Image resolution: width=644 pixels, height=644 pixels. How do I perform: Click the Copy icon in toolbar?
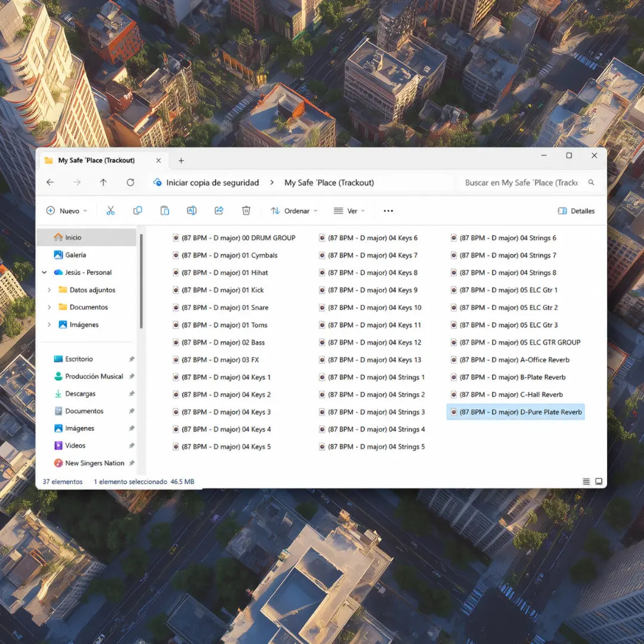(x=138, y=210)
